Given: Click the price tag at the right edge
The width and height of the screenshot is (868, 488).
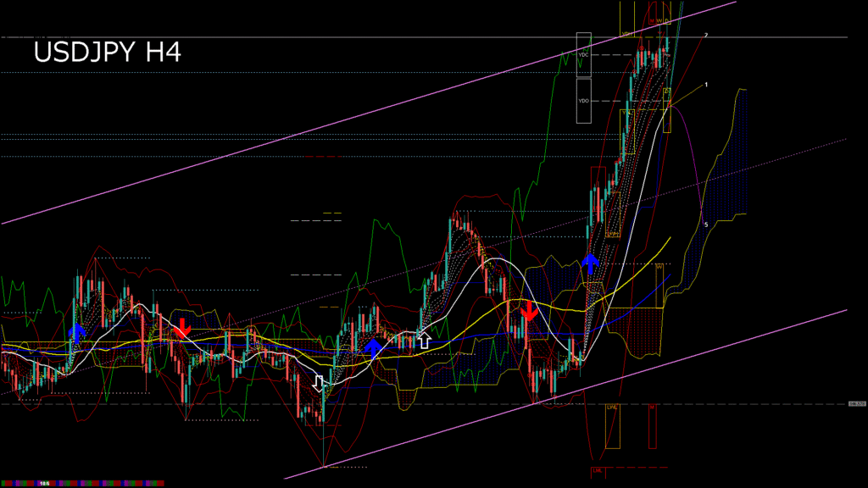Looking at the screenshot, I should point(856,404).
